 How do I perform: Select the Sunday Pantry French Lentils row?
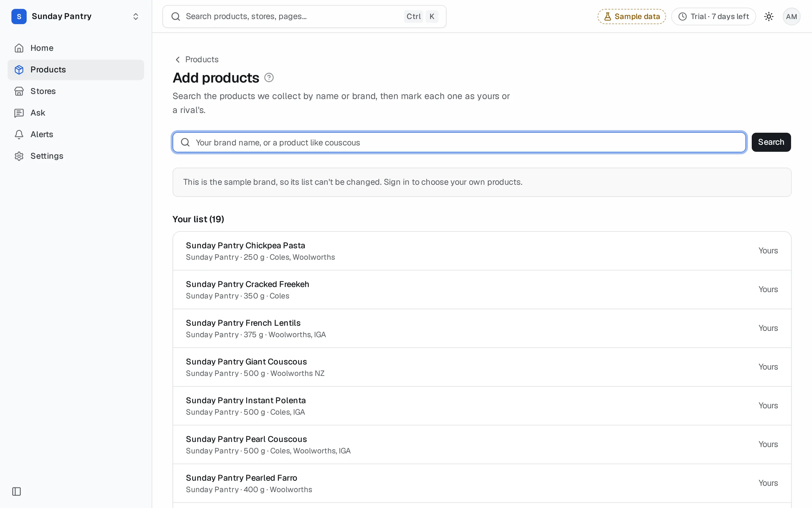pyautogui.click(x=482, y=328)
